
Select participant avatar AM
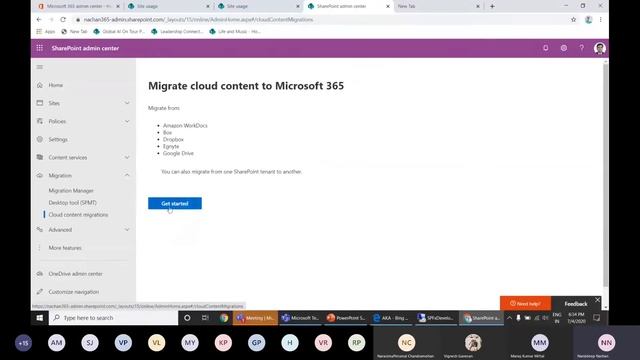pyautogui.click(x=56, y=343)
